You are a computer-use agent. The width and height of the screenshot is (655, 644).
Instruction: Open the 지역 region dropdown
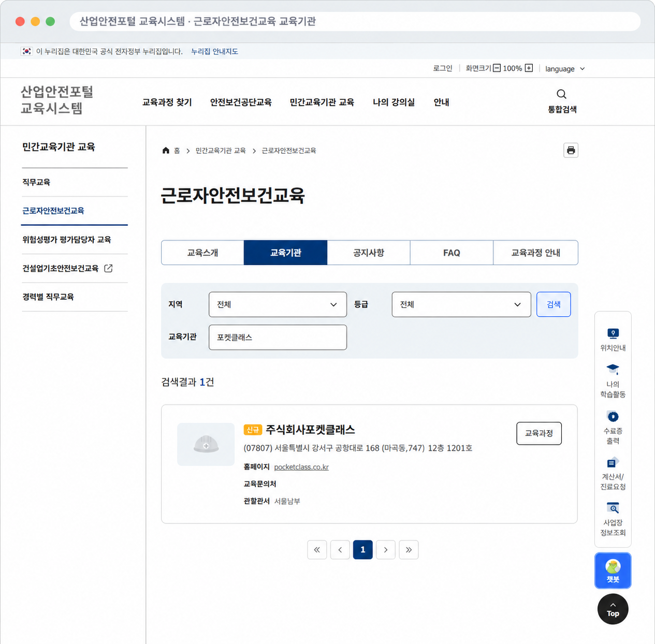(278, 304)
